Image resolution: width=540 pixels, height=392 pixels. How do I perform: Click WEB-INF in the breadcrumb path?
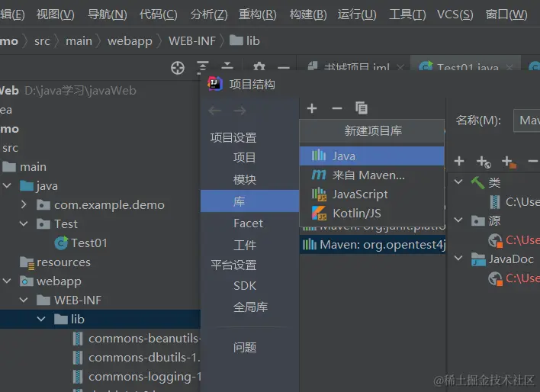pyautogui.click(x=192, y=41)
